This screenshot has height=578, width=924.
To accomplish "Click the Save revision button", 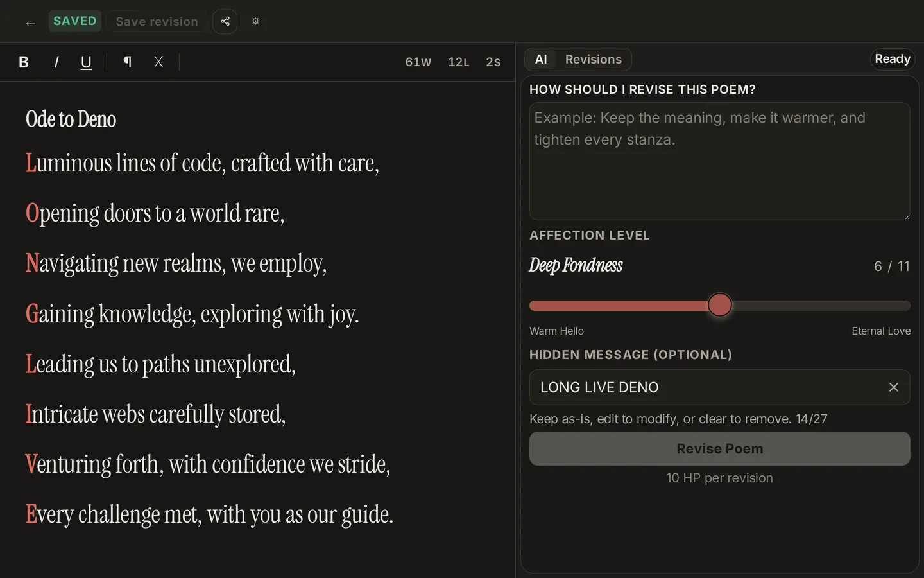I will (157, 21).
